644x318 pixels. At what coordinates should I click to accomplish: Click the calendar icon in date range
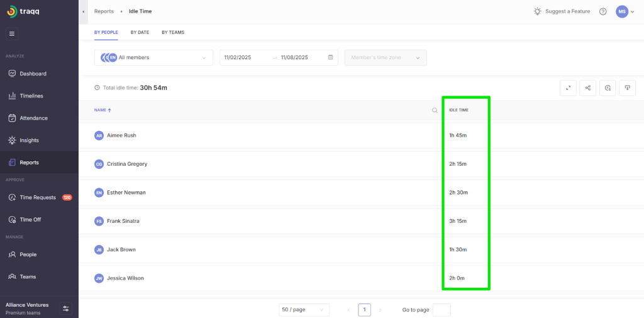pos(331,58)
